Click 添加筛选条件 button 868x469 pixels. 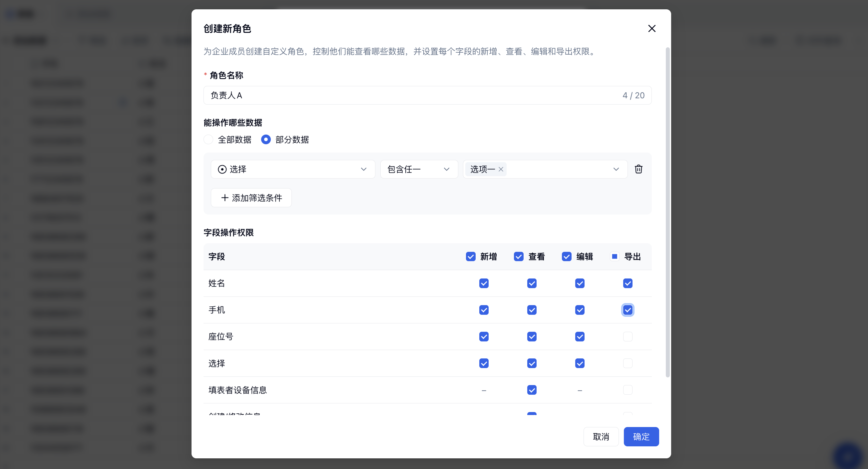pyautogui.click(x=251, y=198)
